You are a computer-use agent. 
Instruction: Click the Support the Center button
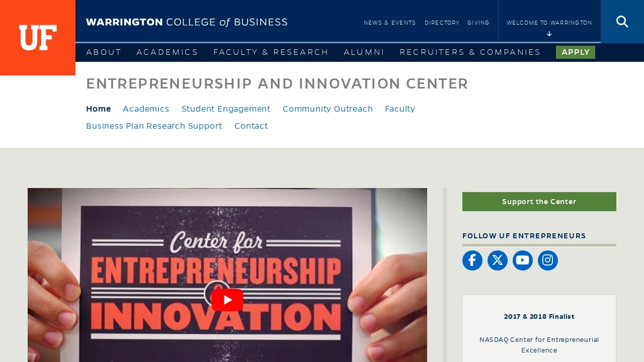(539, 202)
